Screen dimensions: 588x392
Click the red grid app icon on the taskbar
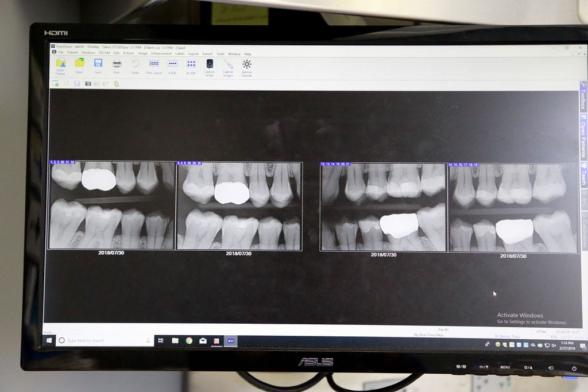(216, 341)
